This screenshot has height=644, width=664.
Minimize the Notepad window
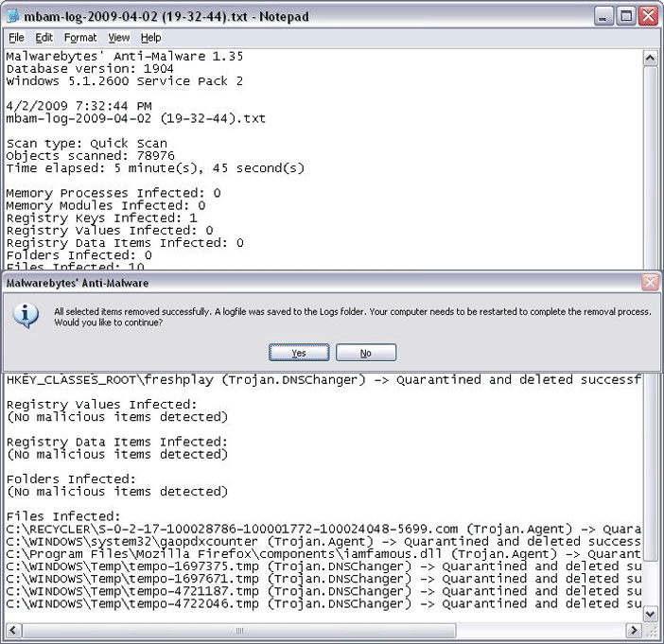click(604, 16)
